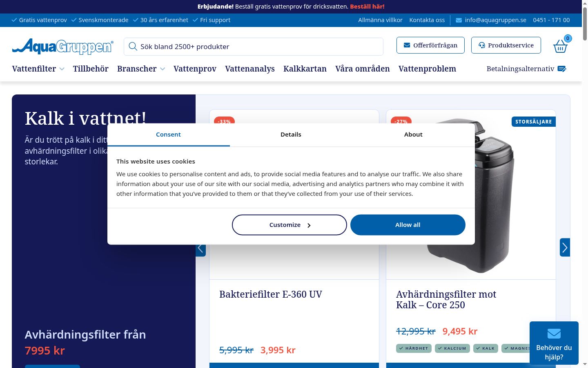The image size is (588, 368).
Task: Open the Vattenanalys menu item
Action: coord(250,69)
